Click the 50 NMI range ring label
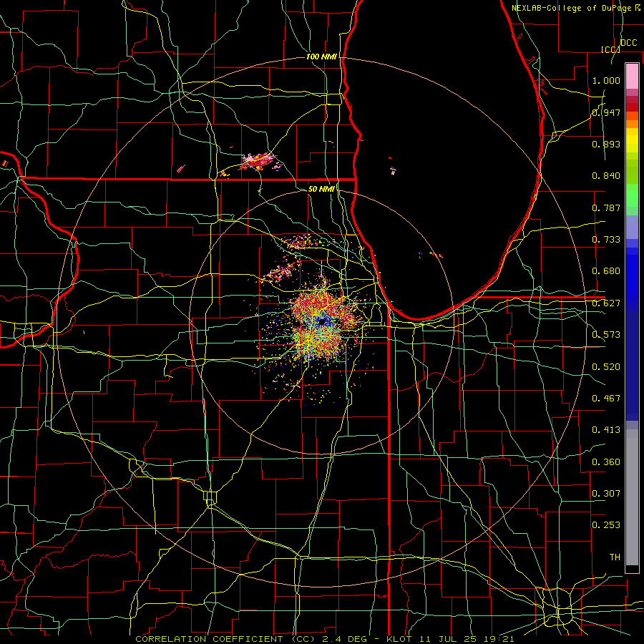Image resolution: width=644 pixels, height=644 pixels. coord(321,189)
